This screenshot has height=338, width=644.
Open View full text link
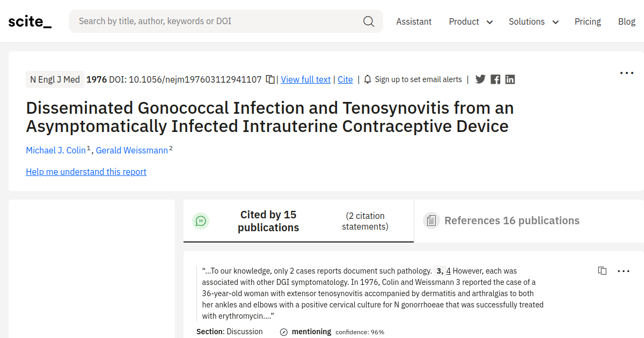click(x=305, y=79)
